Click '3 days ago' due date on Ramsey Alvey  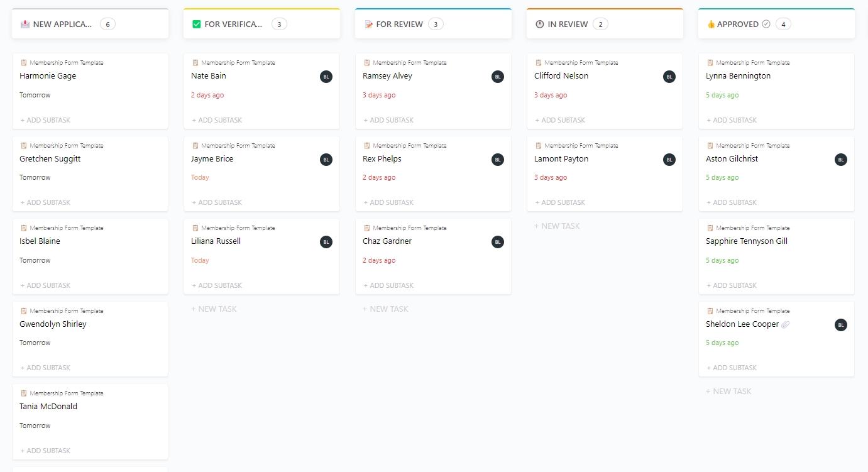[x=379, y=95]
